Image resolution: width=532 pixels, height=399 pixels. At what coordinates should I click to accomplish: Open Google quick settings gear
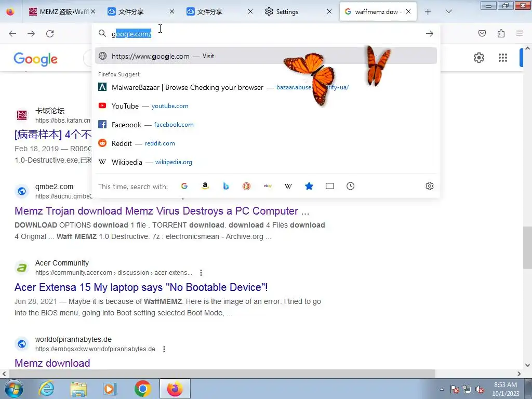[478, 58]
